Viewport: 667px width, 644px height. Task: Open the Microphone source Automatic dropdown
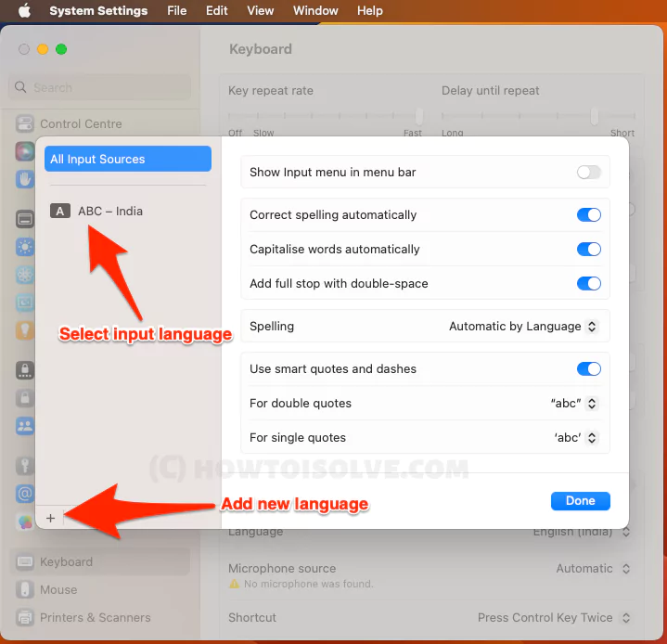click(x=593, y=569)
